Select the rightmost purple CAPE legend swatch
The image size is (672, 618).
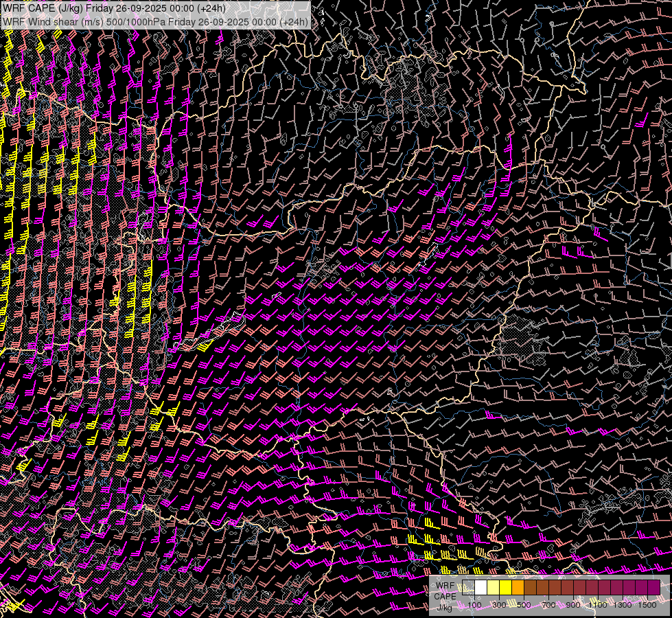coord(653,588)
